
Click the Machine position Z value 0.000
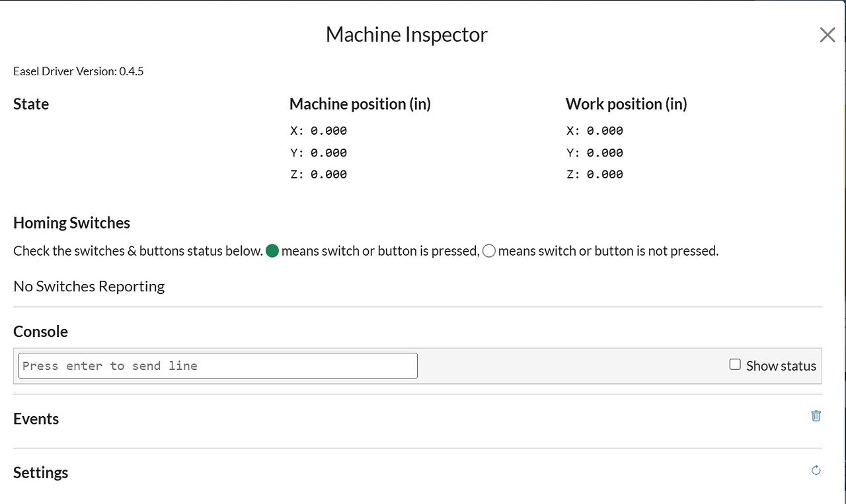328,174
